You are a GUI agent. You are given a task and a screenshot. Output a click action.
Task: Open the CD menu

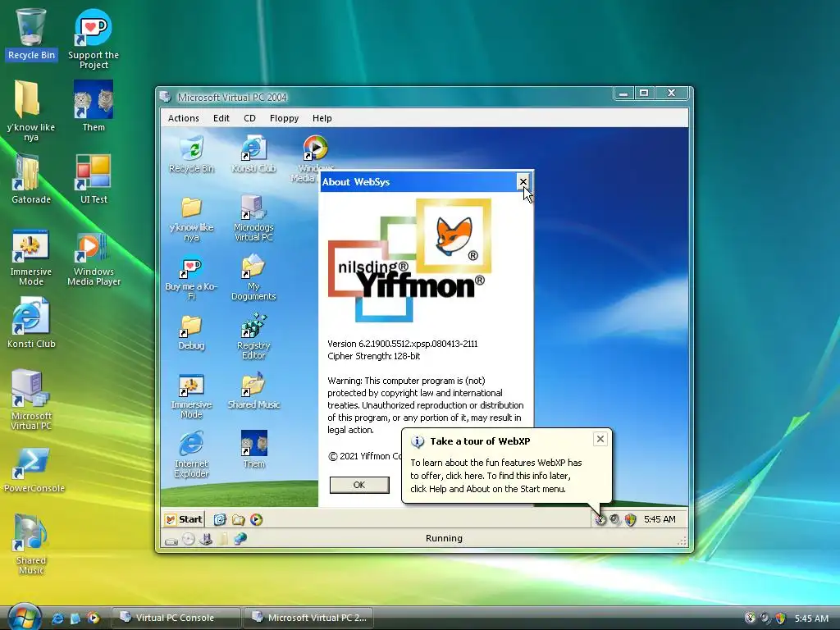click(249, 118)
